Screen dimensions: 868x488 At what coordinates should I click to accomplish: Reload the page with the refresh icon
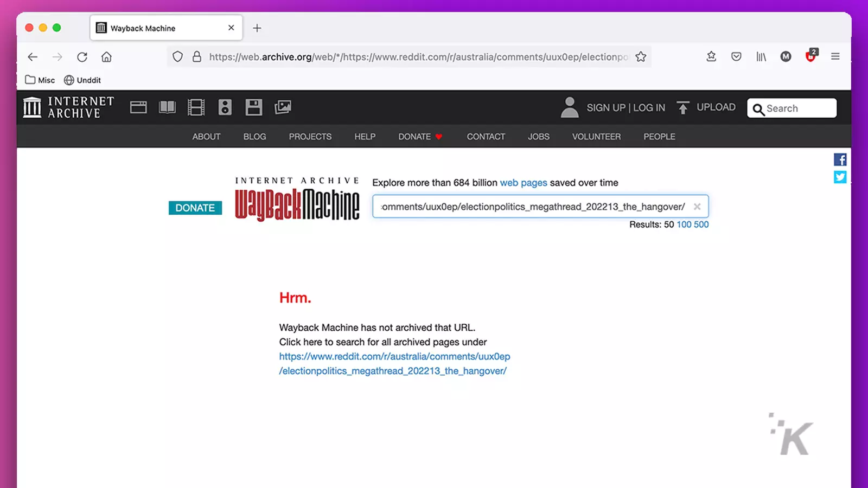[82, 57]
